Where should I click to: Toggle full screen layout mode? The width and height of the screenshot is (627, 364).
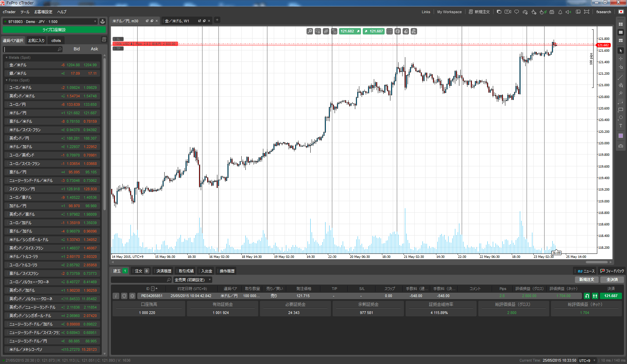tap(586, 12)
